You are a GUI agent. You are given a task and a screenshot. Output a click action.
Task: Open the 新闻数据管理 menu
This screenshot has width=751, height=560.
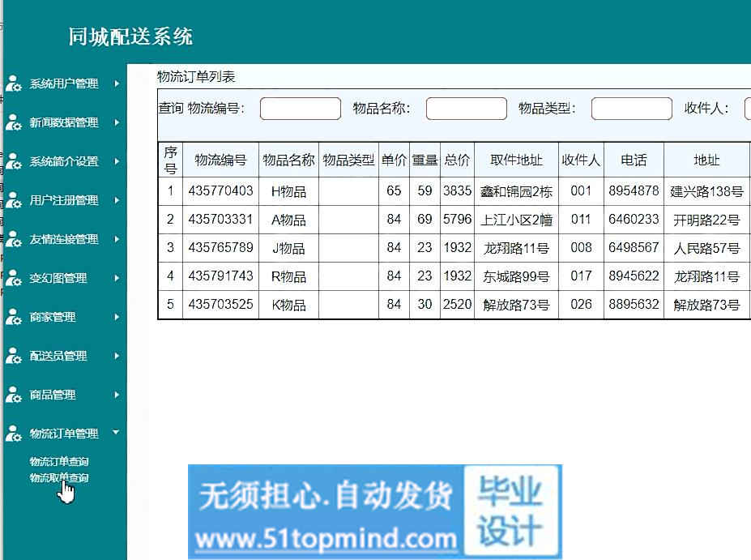coord(64,122)
